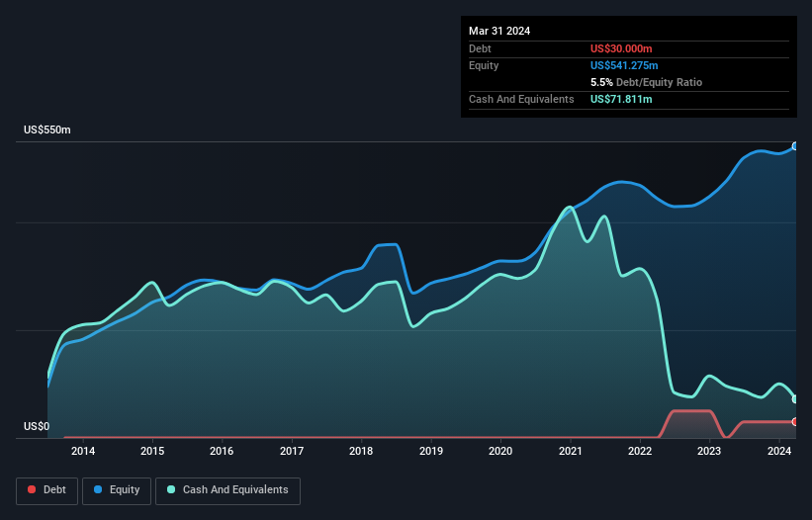
Task: Click the 2024 x-axis label
Action: [x=778, y=451]
